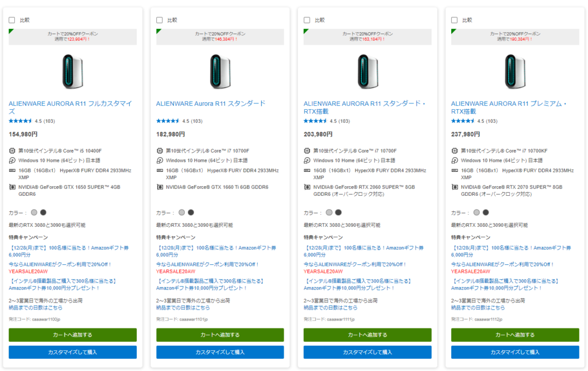Open 納品までの日数はこちら link on 182,980円 card
The height and width of the screenshot is (371, 588).
183,308
